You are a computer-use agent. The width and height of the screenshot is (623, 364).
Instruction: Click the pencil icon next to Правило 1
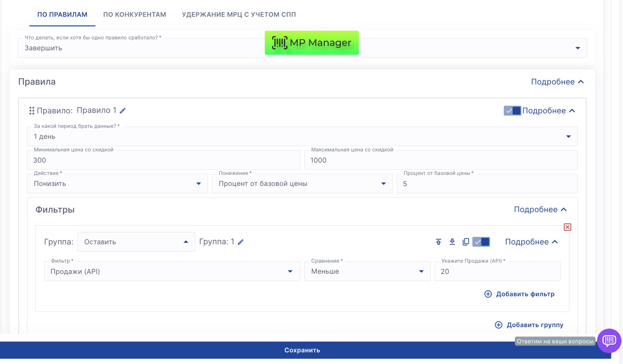[123, 111]
